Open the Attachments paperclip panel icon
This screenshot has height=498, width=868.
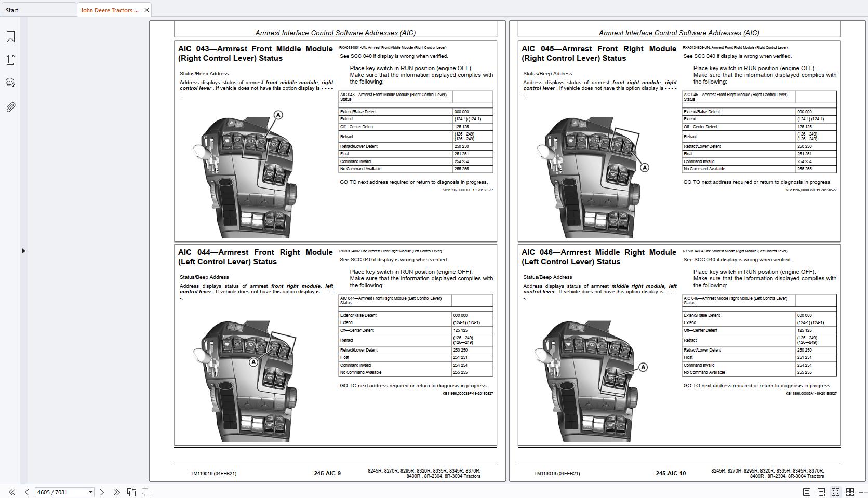point(10,107)
